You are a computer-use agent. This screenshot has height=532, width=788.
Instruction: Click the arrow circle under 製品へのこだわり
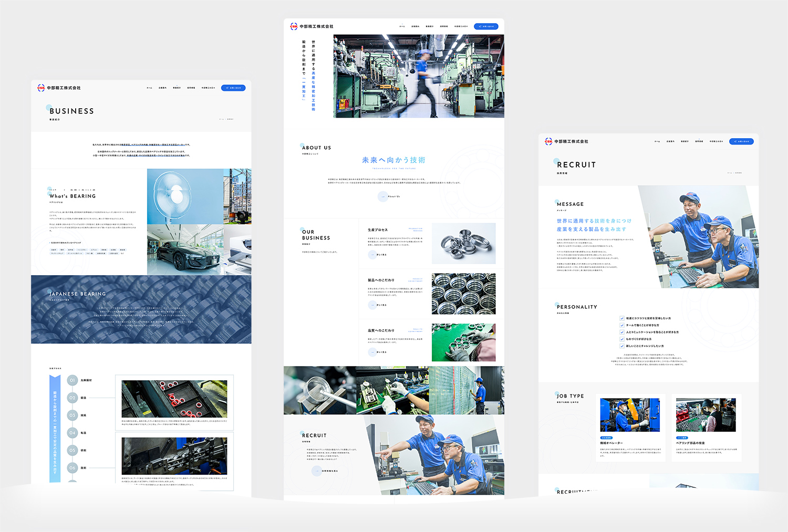point(372,305)
